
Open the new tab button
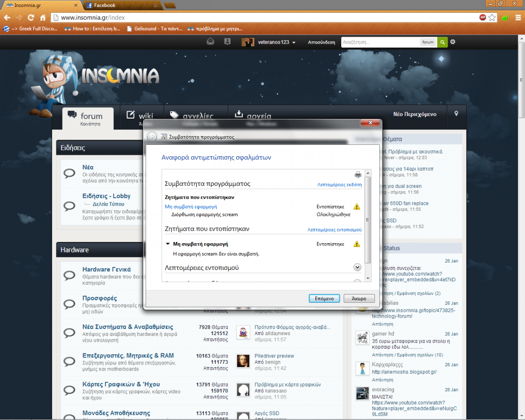[x=170, y=5]
